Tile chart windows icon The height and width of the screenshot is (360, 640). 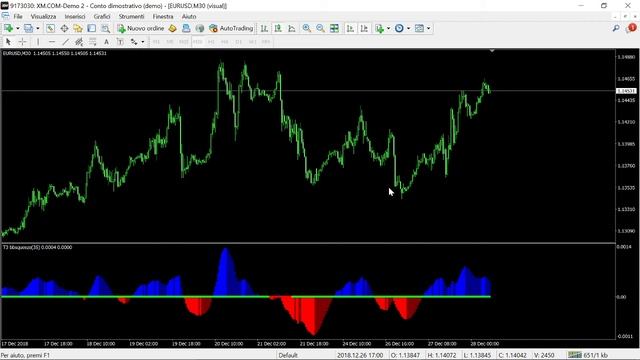tap(334, 28)
